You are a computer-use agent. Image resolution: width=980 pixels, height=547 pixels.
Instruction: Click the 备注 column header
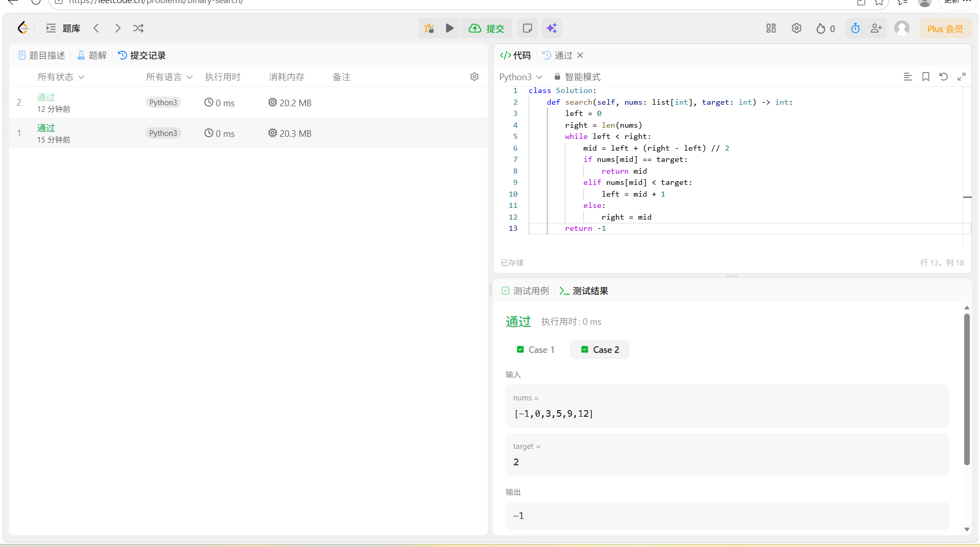(342, 77)
